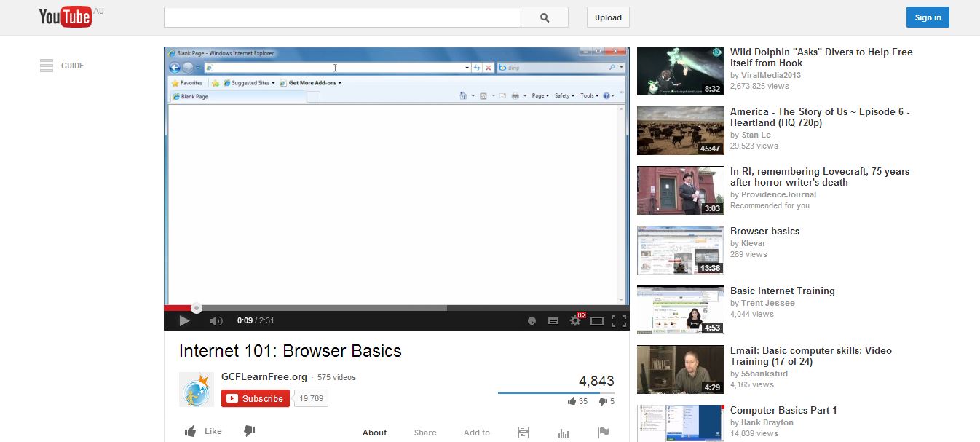Viewport: 980px width, 442px height.
Task: Enter full screen mode
Action: 619,320
